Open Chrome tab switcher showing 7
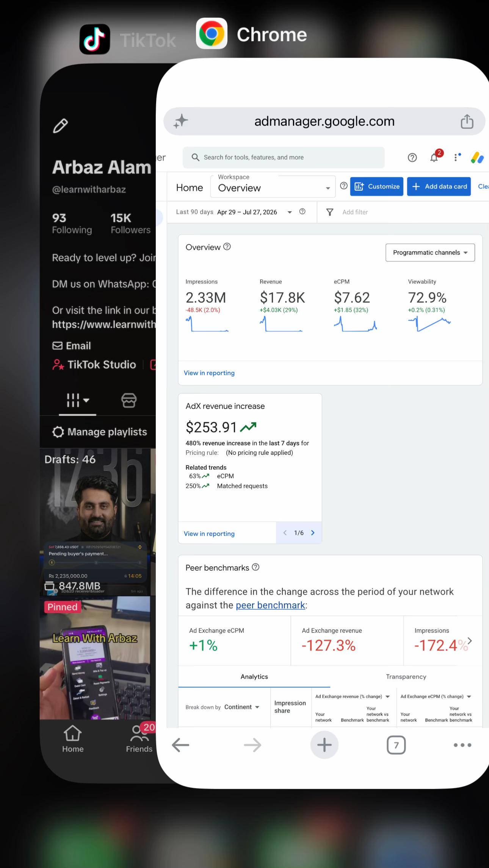This screenshot has height=868, width=489. pyautogui.click(x=396, y=745)
